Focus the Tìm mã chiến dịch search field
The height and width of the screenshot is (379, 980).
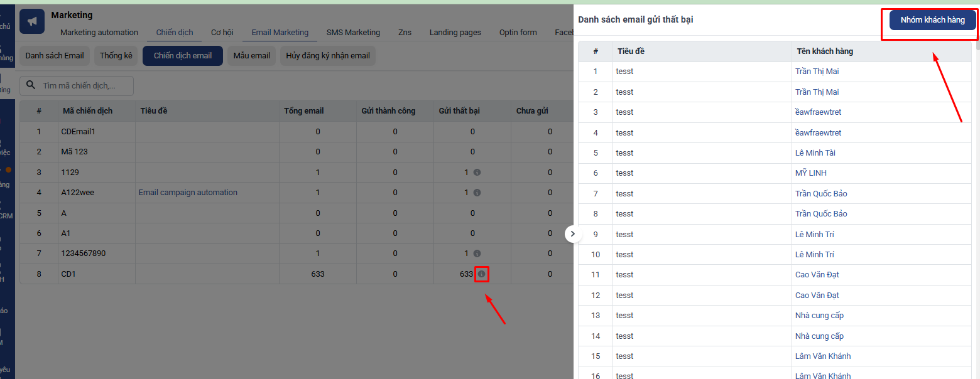[85, 86]
